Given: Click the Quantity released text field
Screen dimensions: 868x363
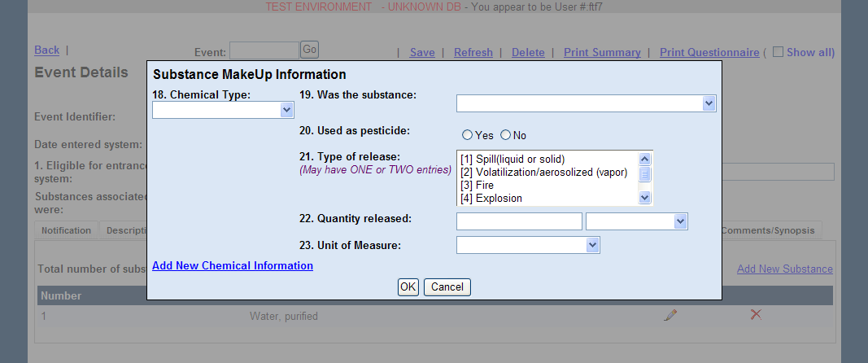Looking at the screenshot, I should (x=519, y=221).
